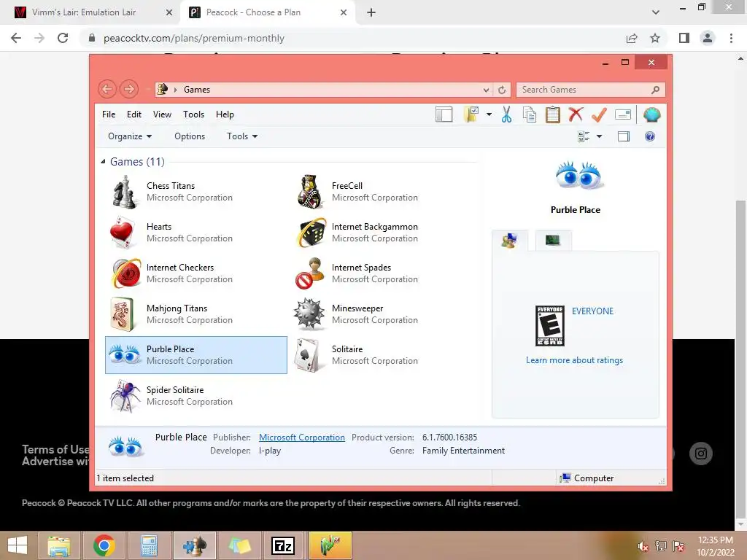Open 7-Zip from taskbar

(x=283, y=545)
